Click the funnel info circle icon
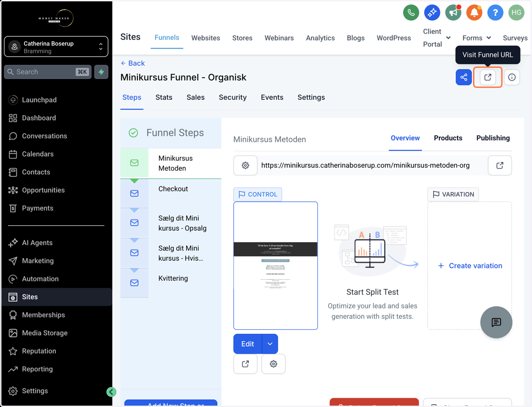The height and width of the screenshot is (407, 532). (x=512, y=77)
